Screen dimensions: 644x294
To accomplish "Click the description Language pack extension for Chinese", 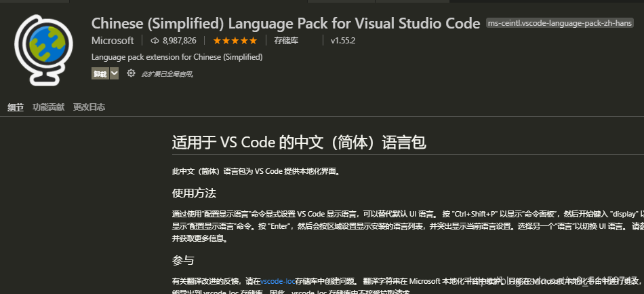I will pos(177,57).
